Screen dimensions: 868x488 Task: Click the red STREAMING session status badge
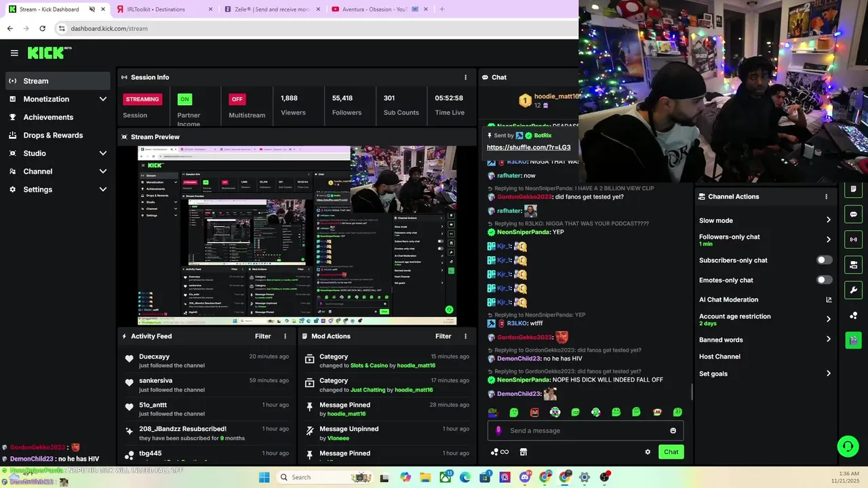tap(142, 99)
